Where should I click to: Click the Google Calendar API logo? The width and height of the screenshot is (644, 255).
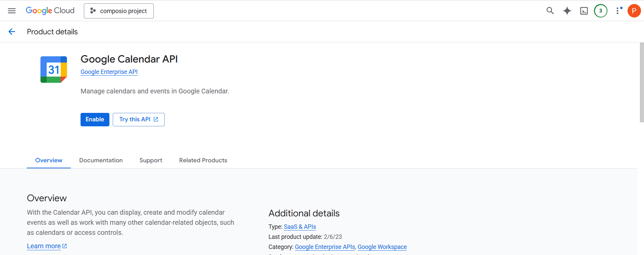click(x=54, y=70)
